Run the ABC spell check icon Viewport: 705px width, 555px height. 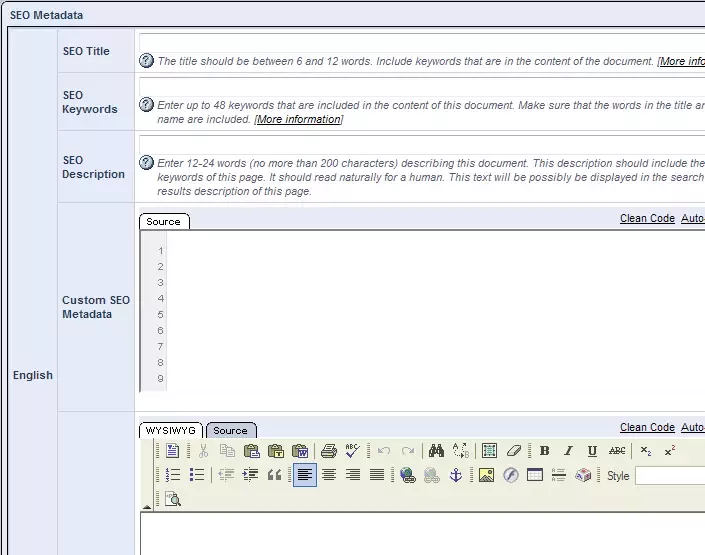point(352,451)
